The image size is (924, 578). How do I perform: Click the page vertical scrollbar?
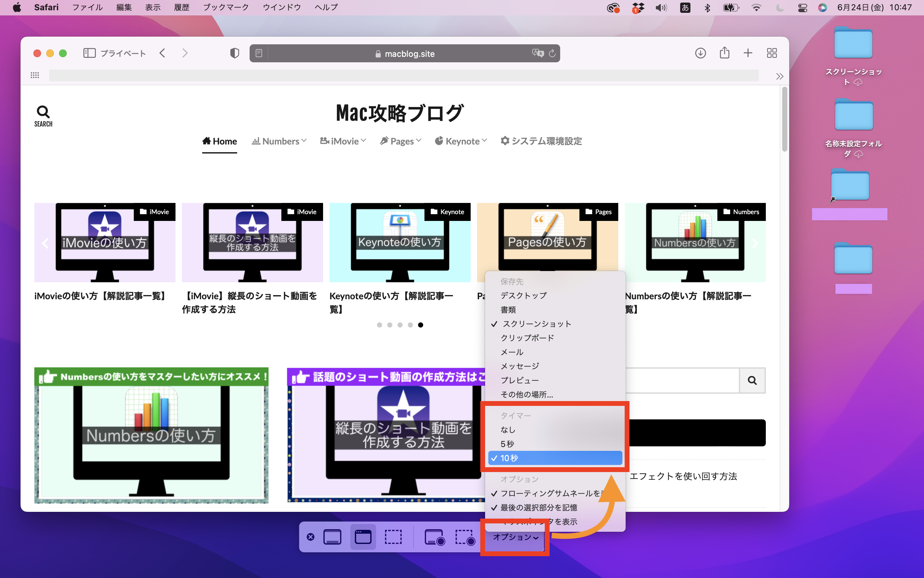(784, 119)
